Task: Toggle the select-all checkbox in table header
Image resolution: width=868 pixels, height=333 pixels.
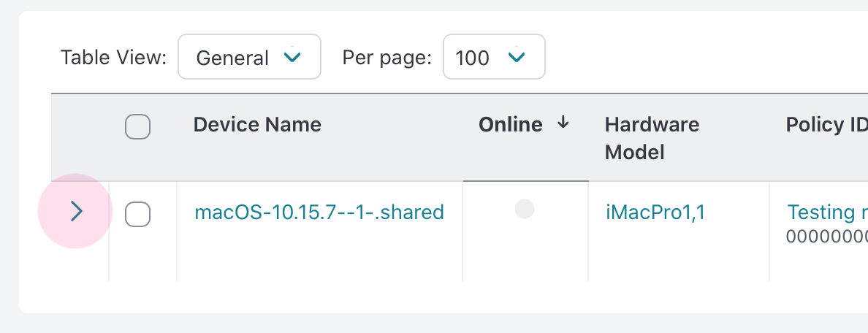Action: 138,126
